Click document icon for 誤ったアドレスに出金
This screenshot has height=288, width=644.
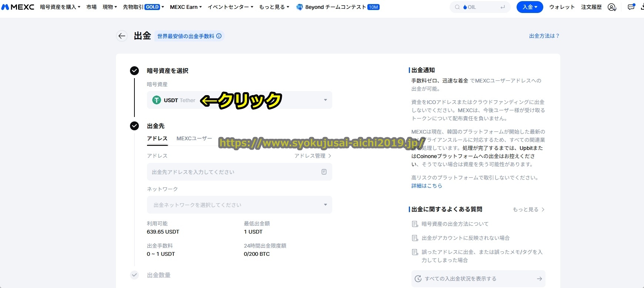pyautogui.click(x=415, y=252)
